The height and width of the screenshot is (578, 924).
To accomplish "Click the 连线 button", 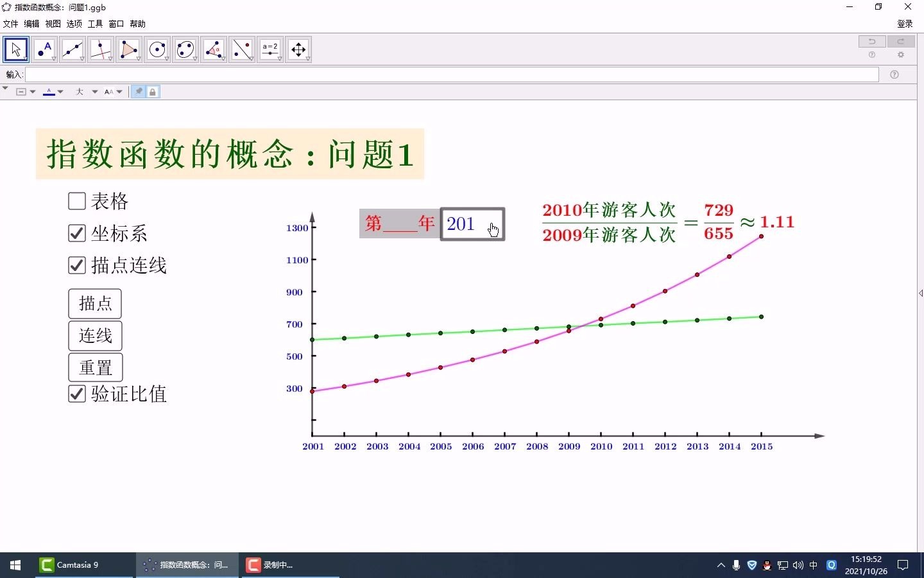I will (95, 336).
